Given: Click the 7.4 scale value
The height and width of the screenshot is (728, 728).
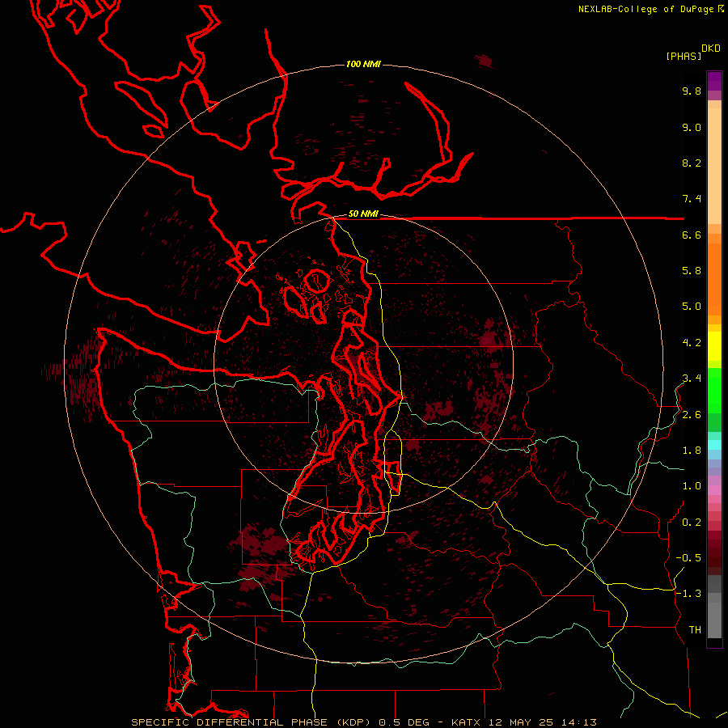Looking at the screenshot, I should (692, 199).
